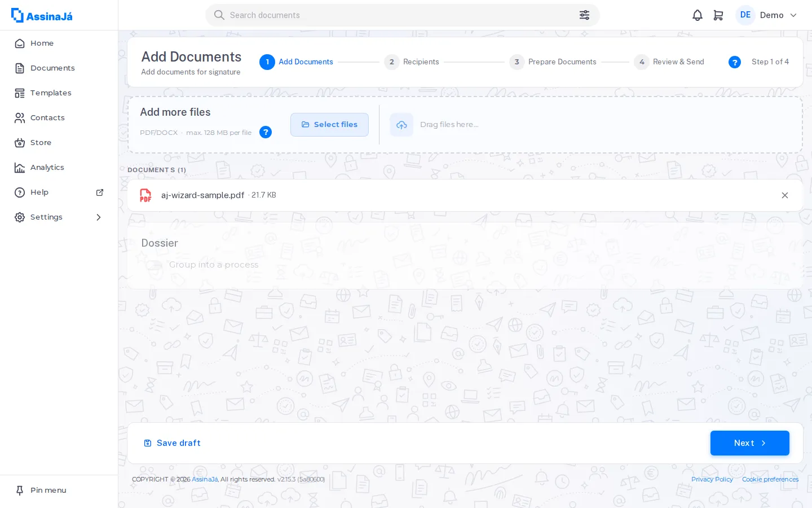Click the Select files button
This screenshot has width=812, height=508.
pos(329,125)
